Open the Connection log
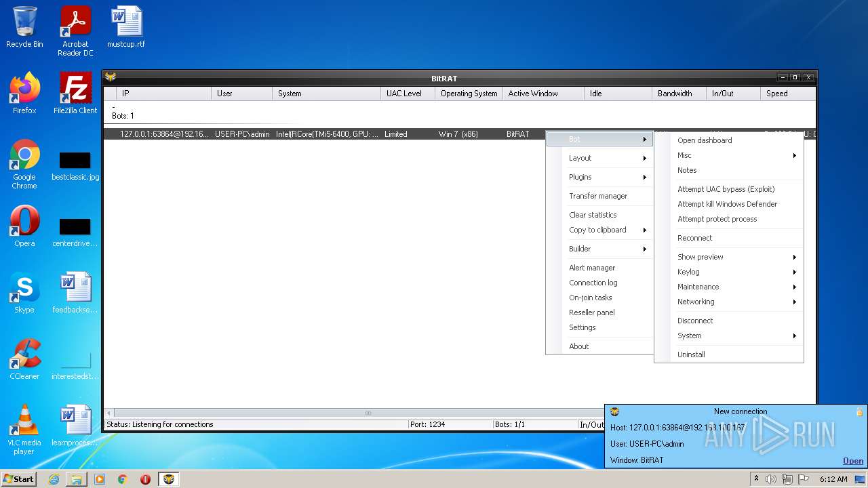This screenshot has height=488, width=868. 599,283
